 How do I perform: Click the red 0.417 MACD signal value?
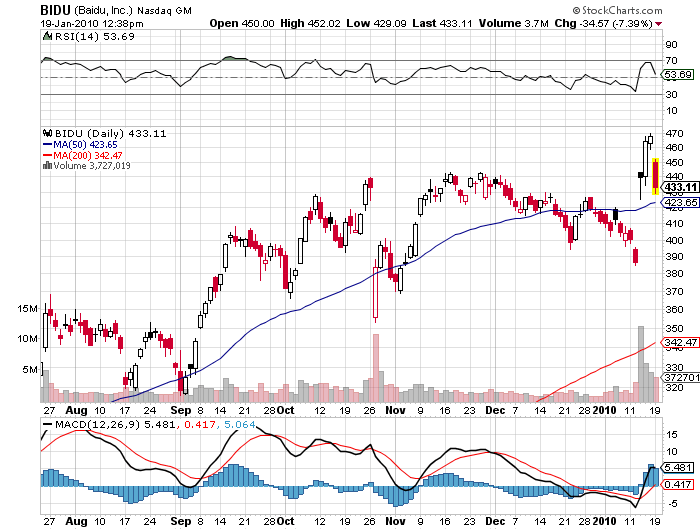click(200, 425)
